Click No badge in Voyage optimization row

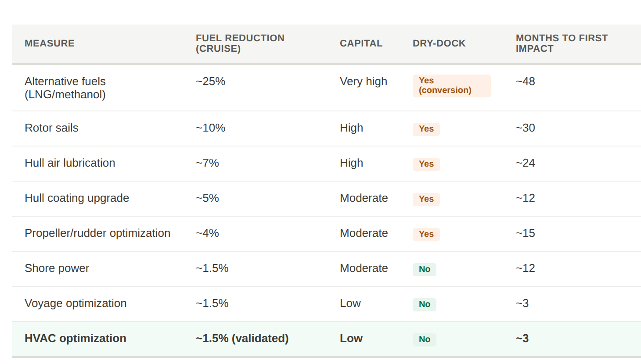[x=424, y=304]
